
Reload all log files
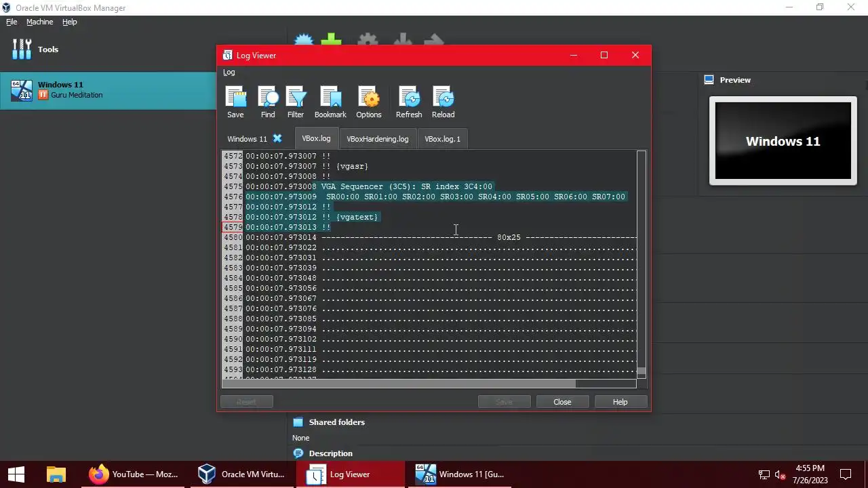[x=443, y=102]
